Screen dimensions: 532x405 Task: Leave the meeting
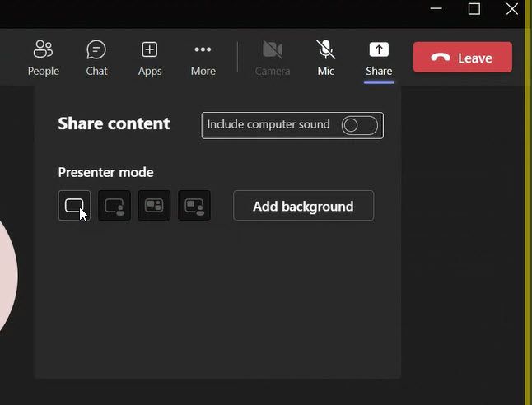pos(463,58)
